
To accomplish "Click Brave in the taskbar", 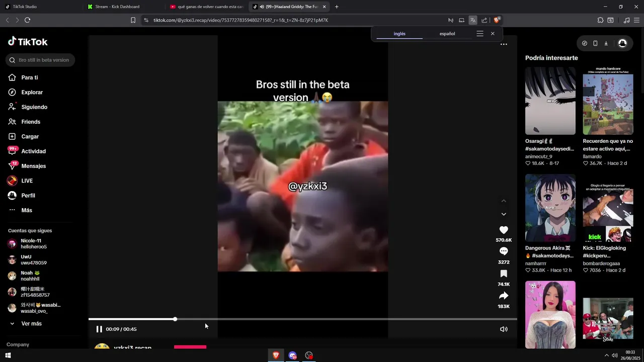I will (276, 355).
